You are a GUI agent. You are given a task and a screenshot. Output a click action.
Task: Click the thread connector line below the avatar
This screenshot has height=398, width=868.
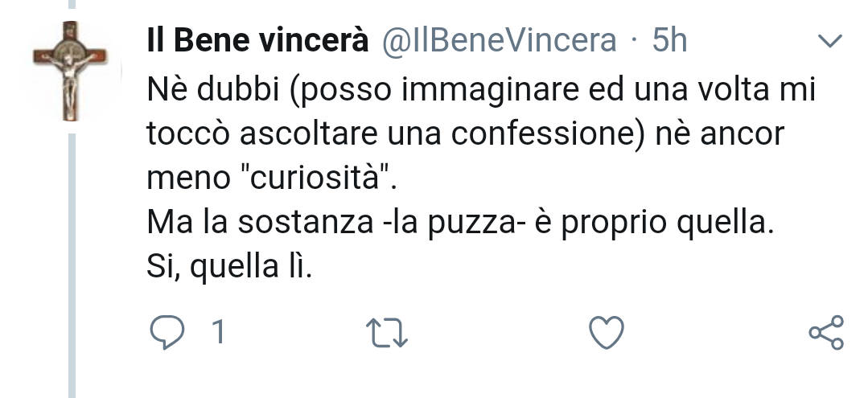pos(72,265)
